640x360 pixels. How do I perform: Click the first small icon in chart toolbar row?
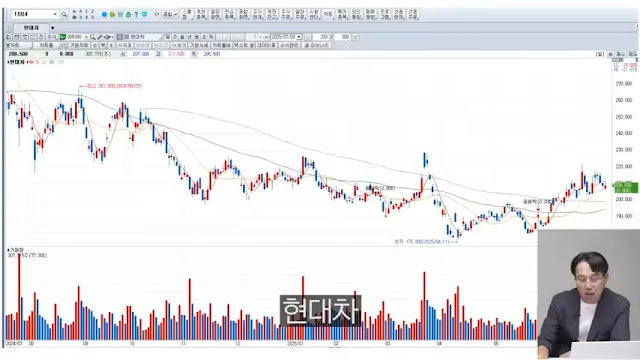click(x=9, y=37)
